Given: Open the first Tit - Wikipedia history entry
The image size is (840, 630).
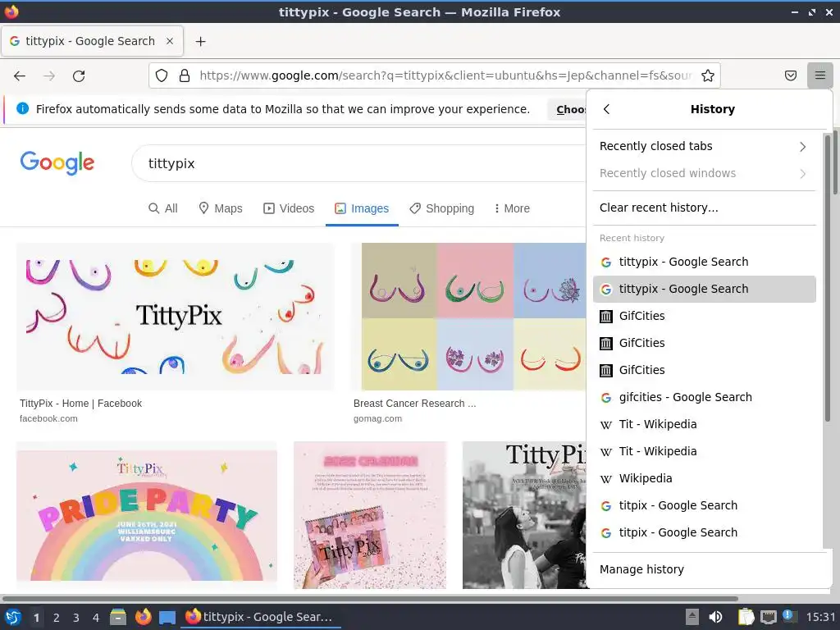Looking at the screenshot, I should pyautogui.click(x=704, y=424).
